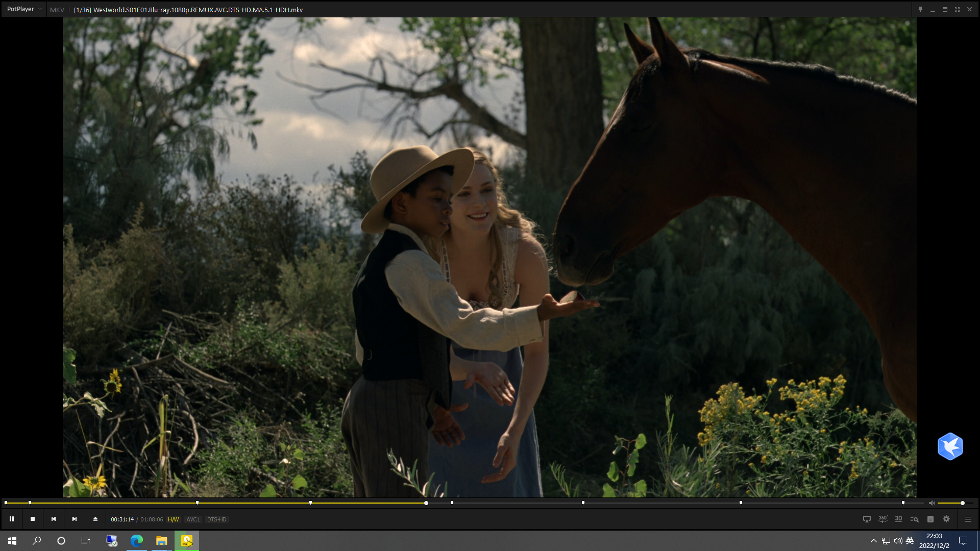Open the control panel gear icon
980x551 pixels.
pyautogui.click(x=946, y=519)
